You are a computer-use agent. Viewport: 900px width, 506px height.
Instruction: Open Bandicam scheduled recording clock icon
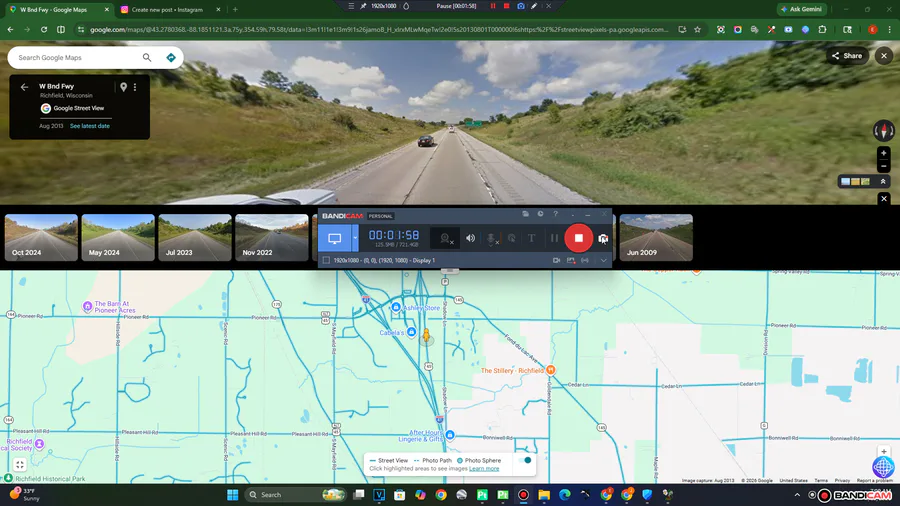click(x=540, y=214)
